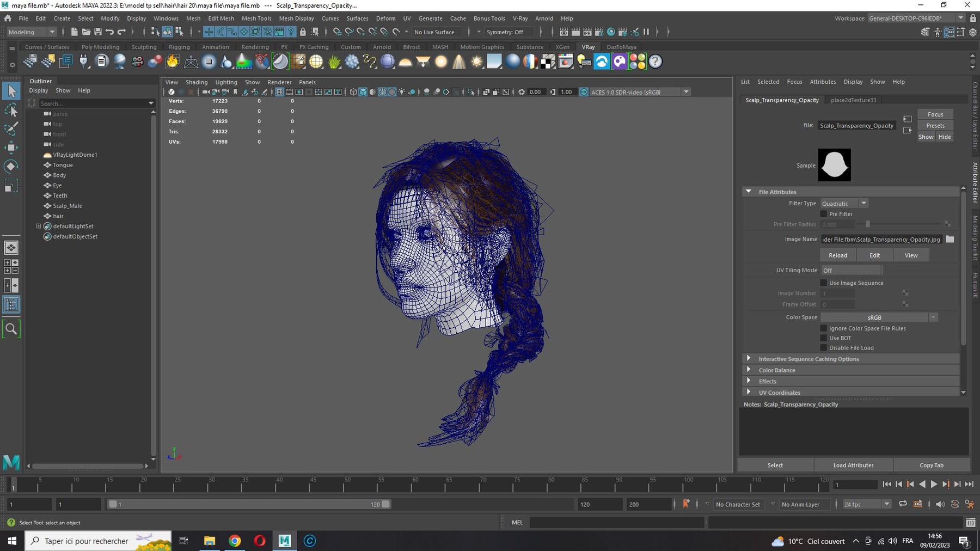This screenshot has height=551, width=980.
Task: Click the Edit button for image
Action: [x=874, y=255]
